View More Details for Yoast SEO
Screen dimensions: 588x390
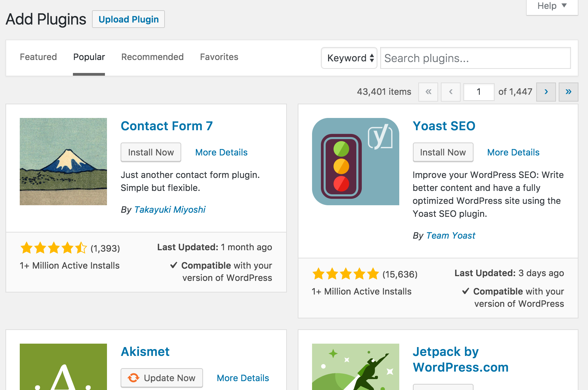point(513,152)
